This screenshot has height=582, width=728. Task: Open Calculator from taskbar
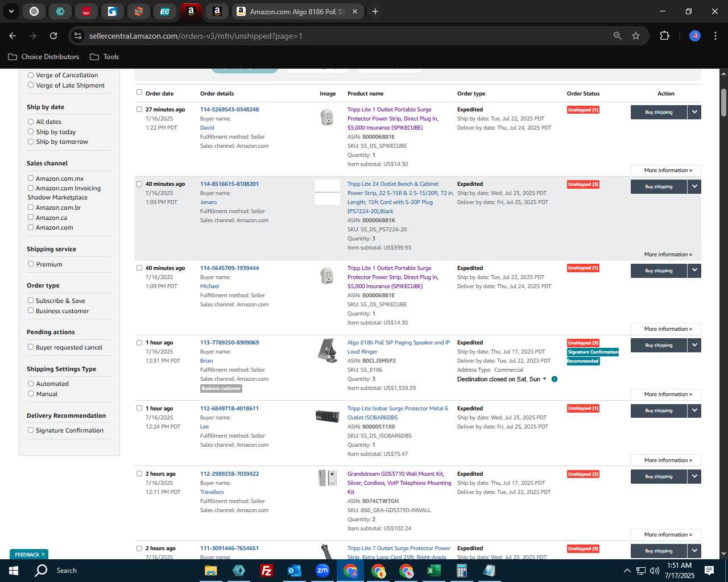461,571
